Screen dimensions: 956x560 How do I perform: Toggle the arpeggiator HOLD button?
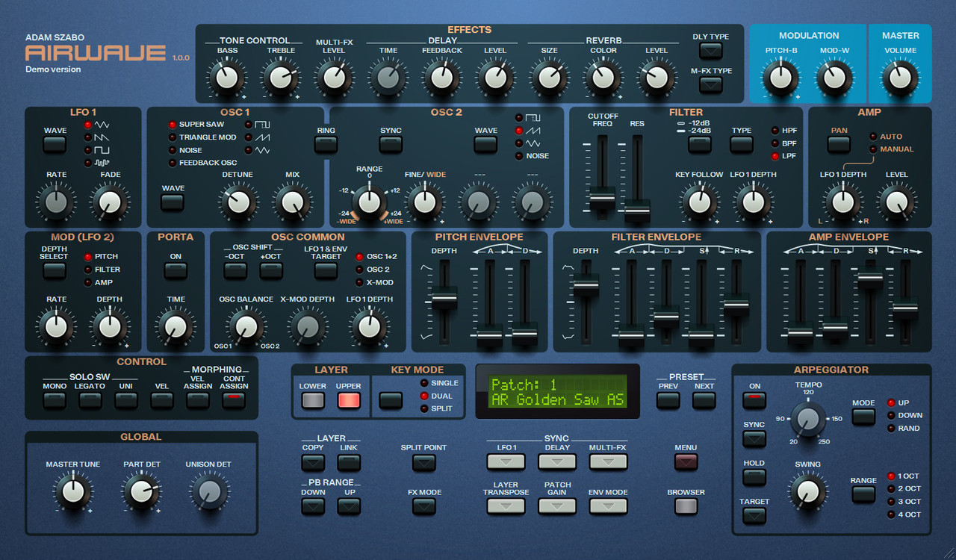point(754,477)
